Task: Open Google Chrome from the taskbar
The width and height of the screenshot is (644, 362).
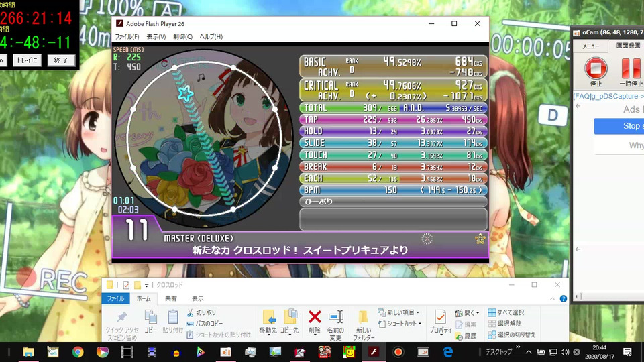Action: 78,352
